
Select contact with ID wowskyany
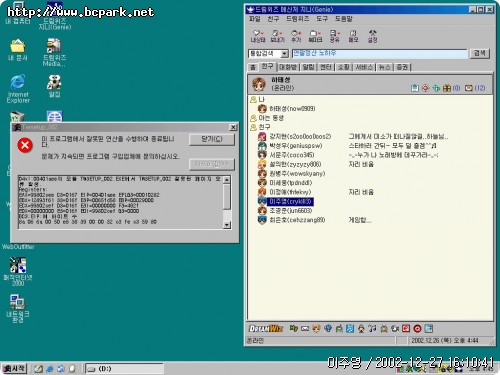click(x=292, y=173)
